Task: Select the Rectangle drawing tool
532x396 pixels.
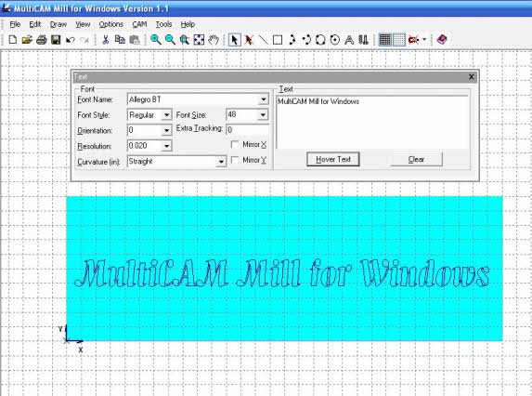Action: tap(278, 40)
